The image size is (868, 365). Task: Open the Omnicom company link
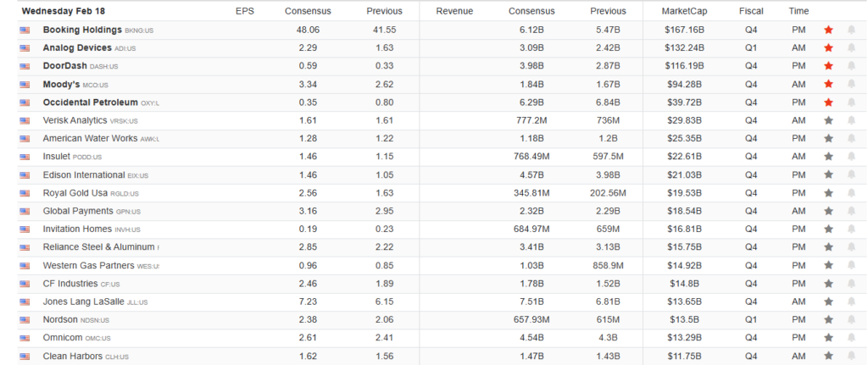pyautogui.click(x=63, y=337)
